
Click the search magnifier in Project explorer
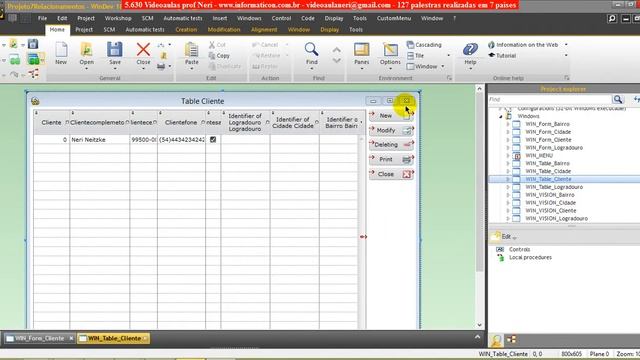pyautogui.click(x=618, y=99)
